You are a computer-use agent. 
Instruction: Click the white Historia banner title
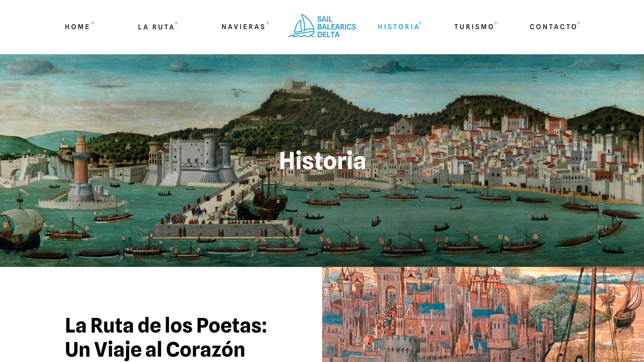(322, 161)
